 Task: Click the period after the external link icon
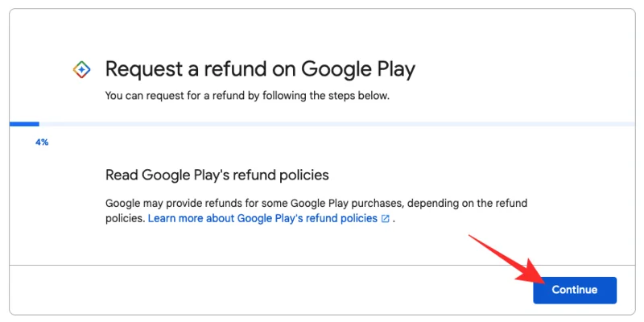(394, 220)
